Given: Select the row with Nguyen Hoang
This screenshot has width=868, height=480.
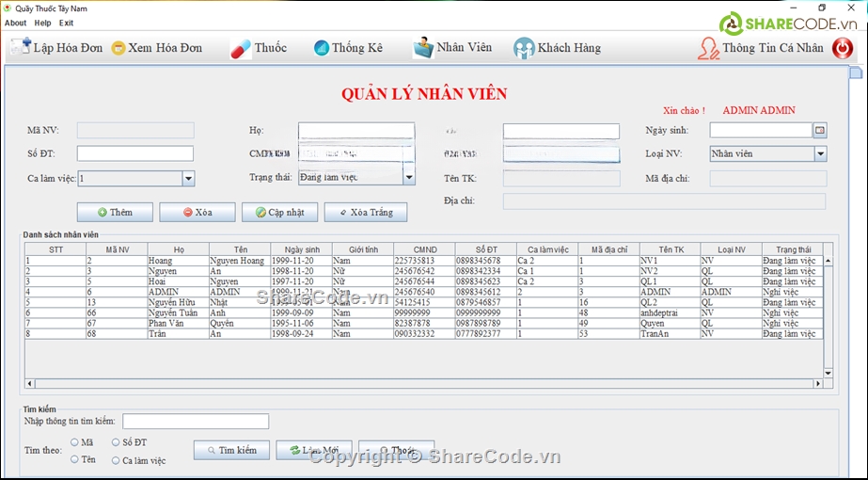Looking at the screenshot, I should pos(424,261).
